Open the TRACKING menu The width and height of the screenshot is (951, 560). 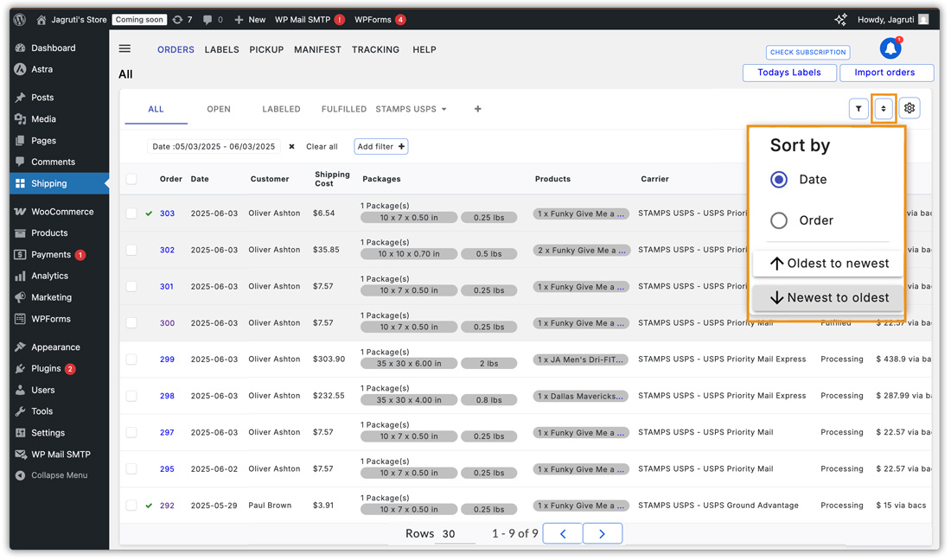(x=375, y=50)
